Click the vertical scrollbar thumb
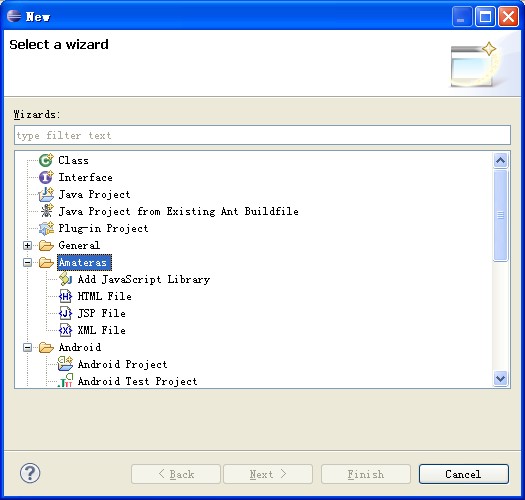 click(500, 215)
